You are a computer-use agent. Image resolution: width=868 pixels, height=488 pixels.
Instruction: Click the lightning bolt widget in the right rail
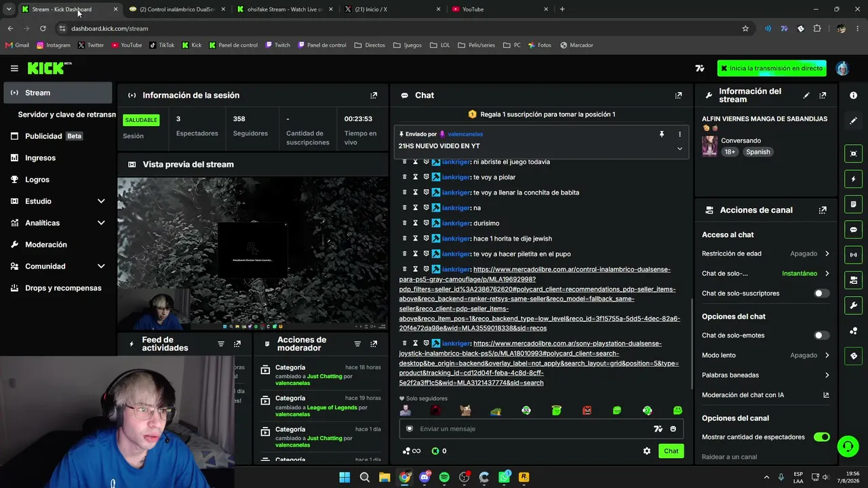853,179
